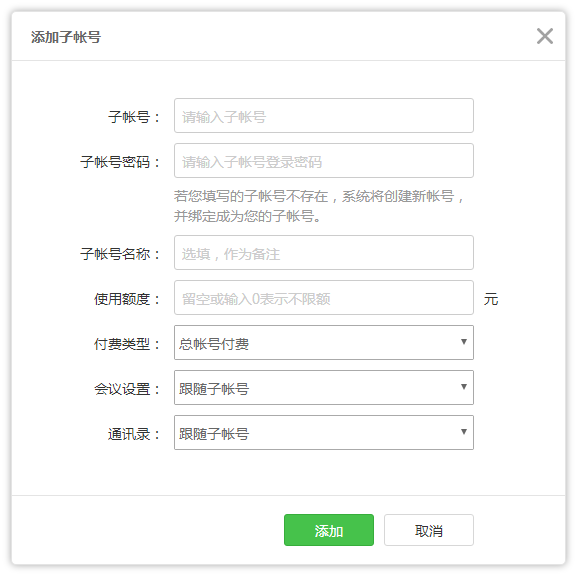Click the 子帐号密码： label

tap(120, 162)
